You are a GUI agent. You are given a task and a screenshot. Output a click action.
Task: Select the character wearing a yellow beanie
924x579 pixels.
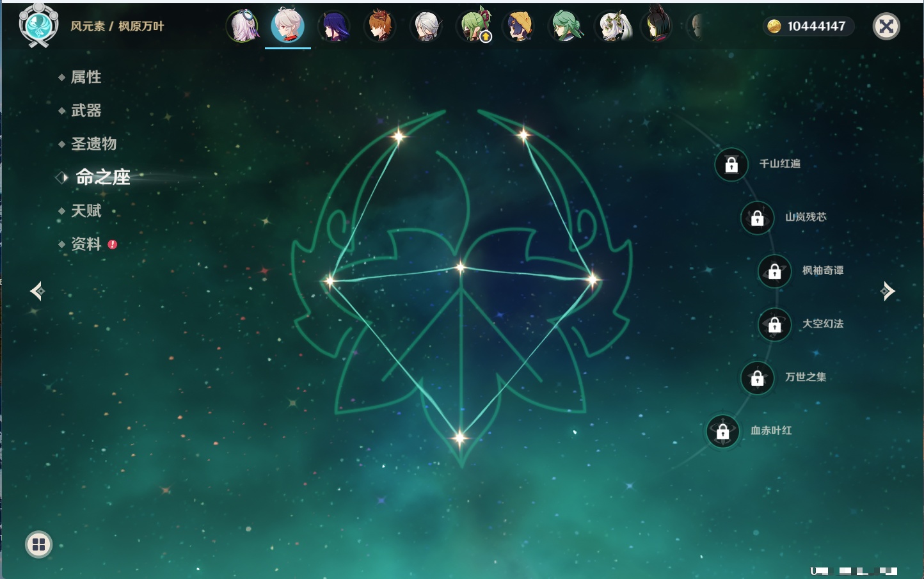[519, 27]
